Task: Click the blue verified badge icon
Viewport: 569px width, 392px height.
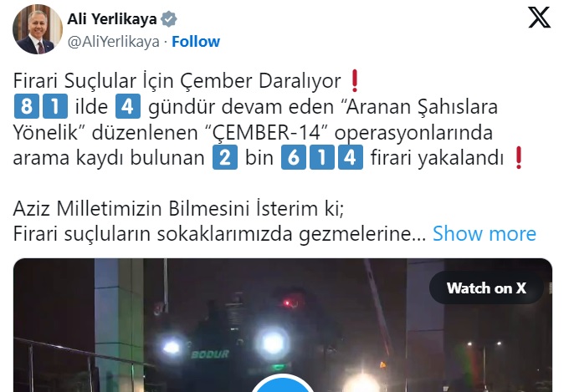Action: tap(169, 19)
